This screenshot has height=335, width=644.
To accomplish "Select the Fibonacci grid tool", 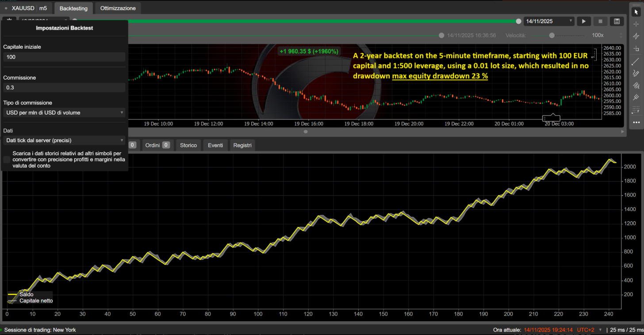I will tap(636, 110).
